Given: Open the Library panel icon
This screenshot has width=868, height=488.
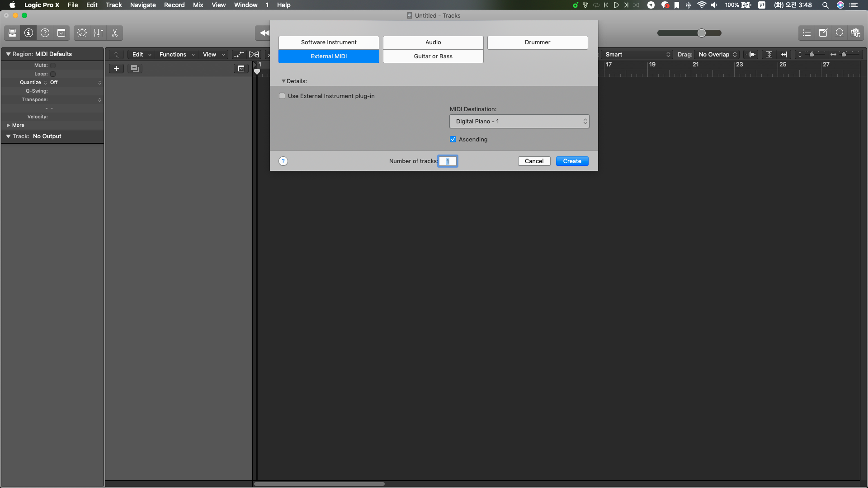Looking at the screenshot, I should point(12,33).
